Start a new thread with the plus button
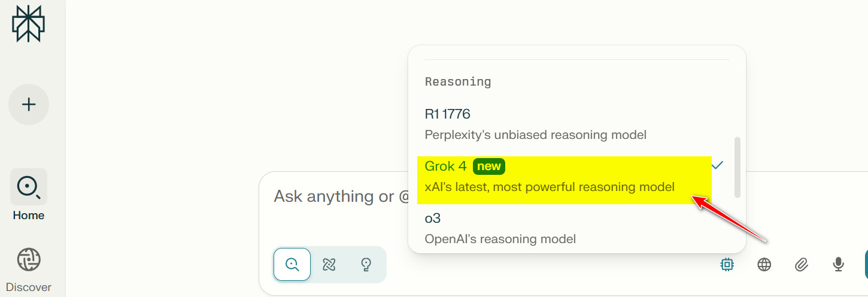Screen dimensions: 868x297 (x=29, y=105)
